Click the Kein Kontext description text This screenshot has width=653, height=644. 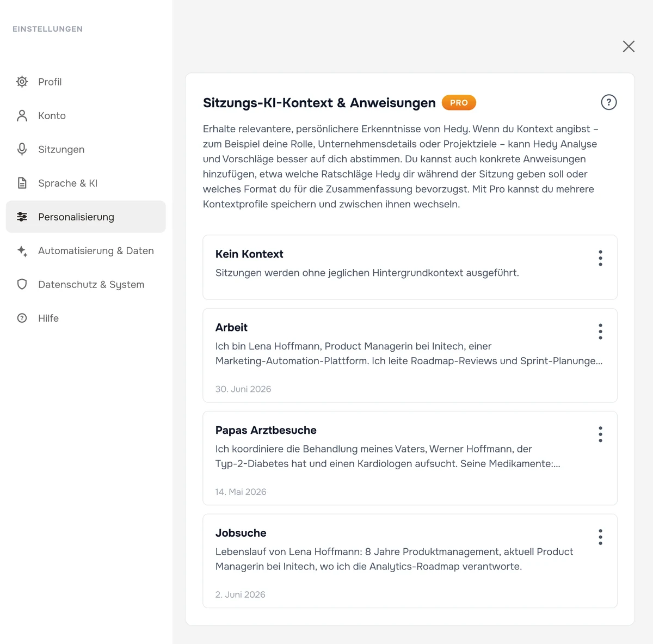[367, 273]
